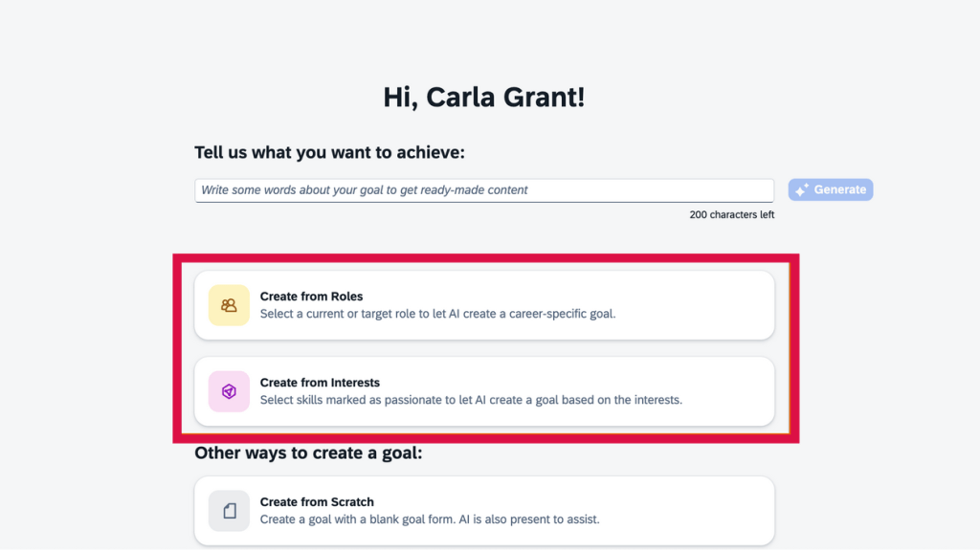Viewport: 980px width, 552px height.
Task: Click the Interests description about passionate skills
Action: coord(471,400)
